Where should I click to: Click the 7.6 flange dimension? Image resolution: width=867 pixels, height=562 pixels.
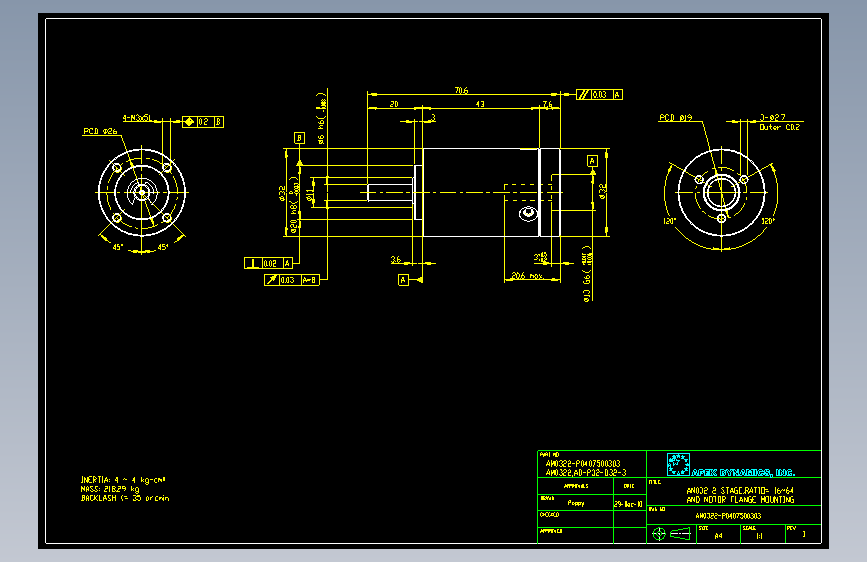click(547, 104)
